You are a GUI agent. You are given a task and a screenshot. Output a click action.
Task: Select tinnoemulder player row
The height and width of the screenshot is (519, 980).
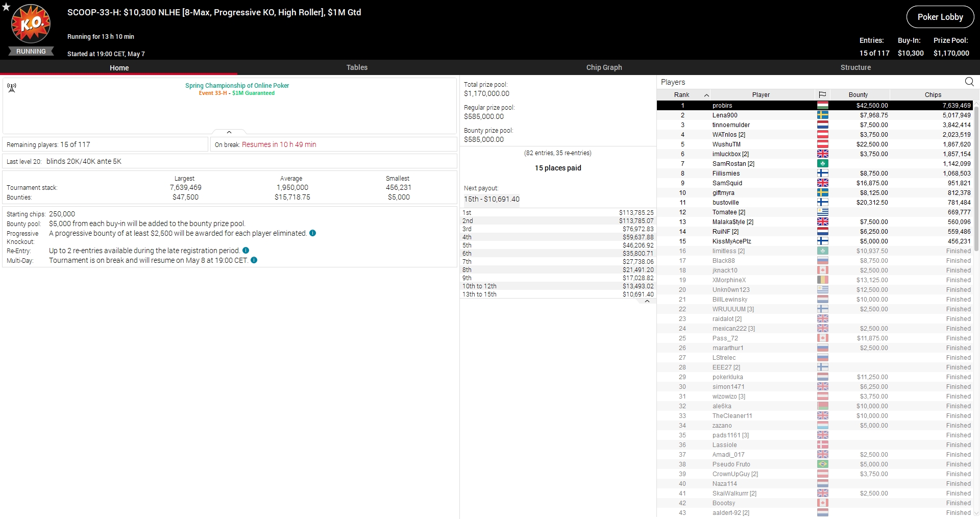(815, 125)
